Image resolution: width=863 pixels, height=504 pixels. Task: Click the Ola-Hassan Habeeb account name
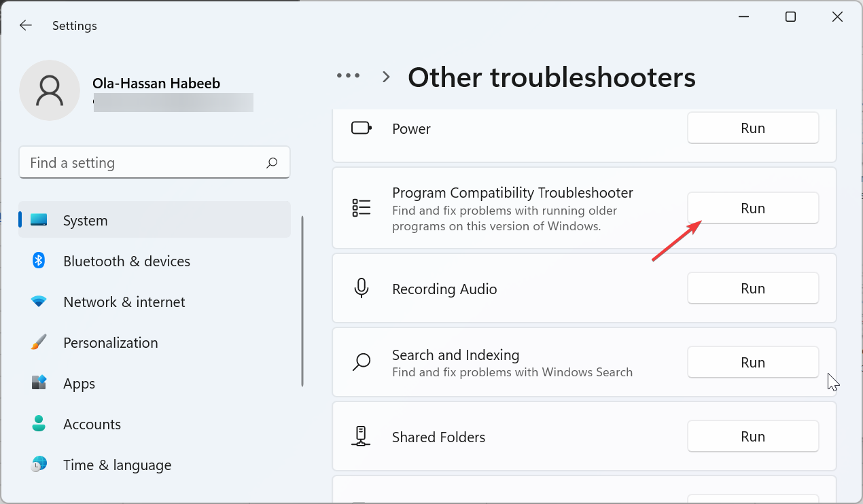point(156,84)
